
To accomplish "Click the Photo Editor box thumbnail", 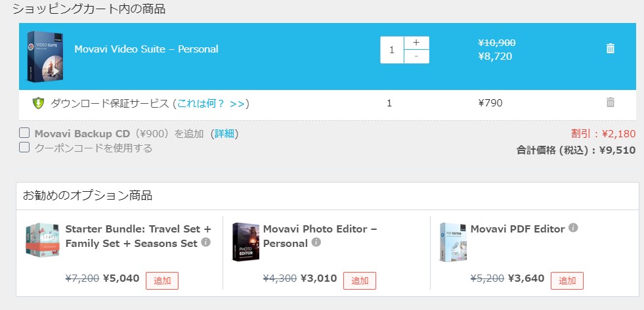I will pyautogui.click(x=246, y=242).
